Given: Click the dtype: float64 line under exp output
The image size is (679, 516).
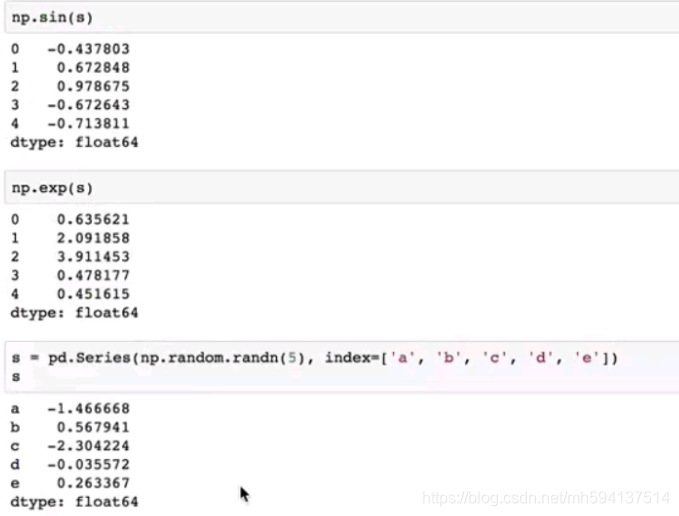Looking at the screenshot, I should click(x=74, y=313).
